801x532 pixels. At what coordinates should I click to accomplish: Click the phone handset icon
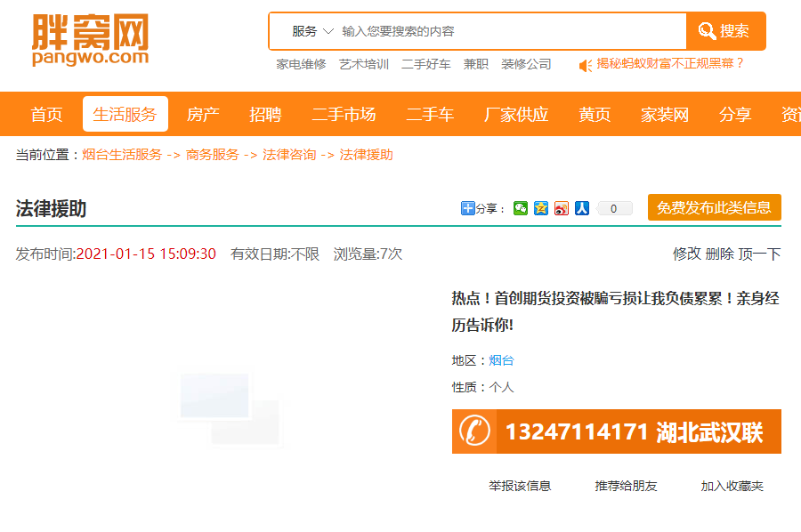coord(474,431)
